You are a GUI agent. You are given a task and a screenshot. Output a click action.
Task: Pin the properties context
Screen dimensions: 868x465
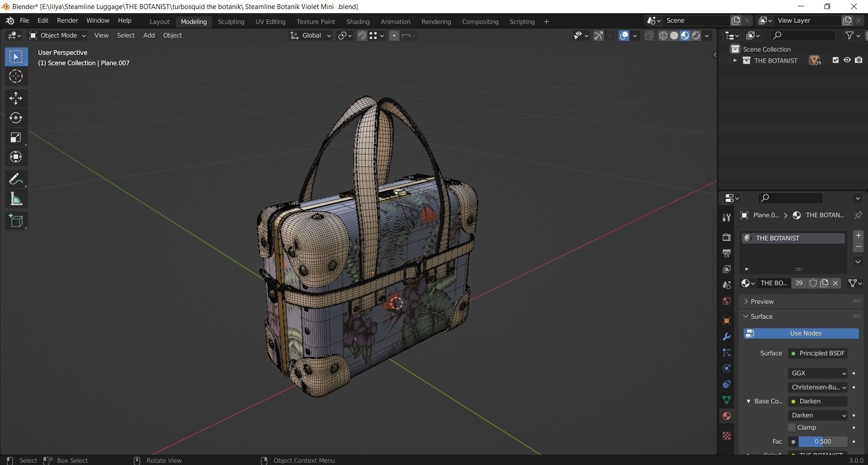coord(858,215)
